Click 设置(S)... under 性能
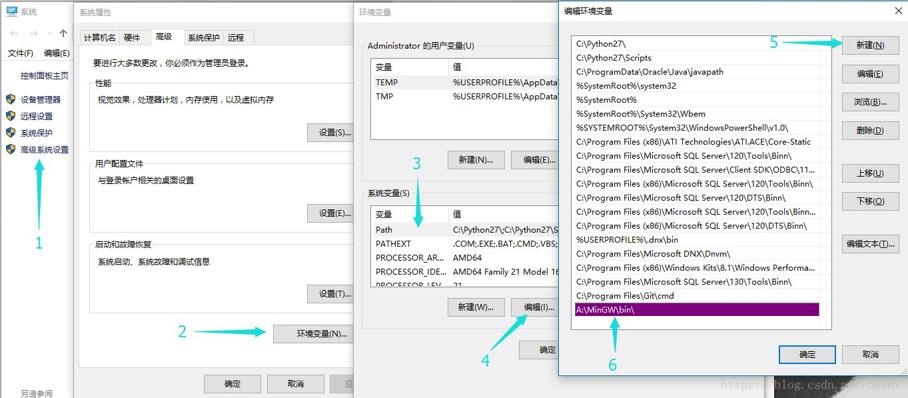The width and height of the screenshot is (908, 398). pos(331,132)
